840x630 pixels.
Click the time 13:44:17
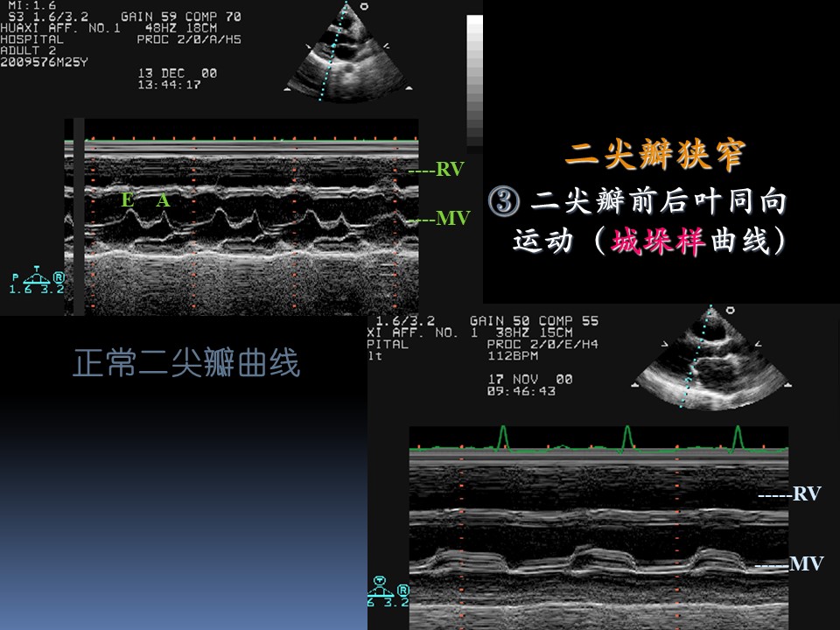[x=169, y=85]
